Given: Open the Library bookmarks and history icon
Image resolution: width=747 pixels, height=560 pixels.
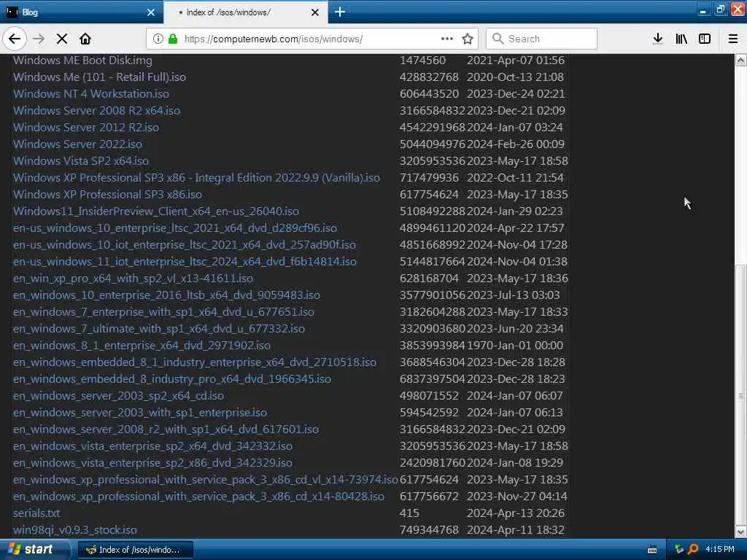Looking at the screenshot, I should (681, 39).
